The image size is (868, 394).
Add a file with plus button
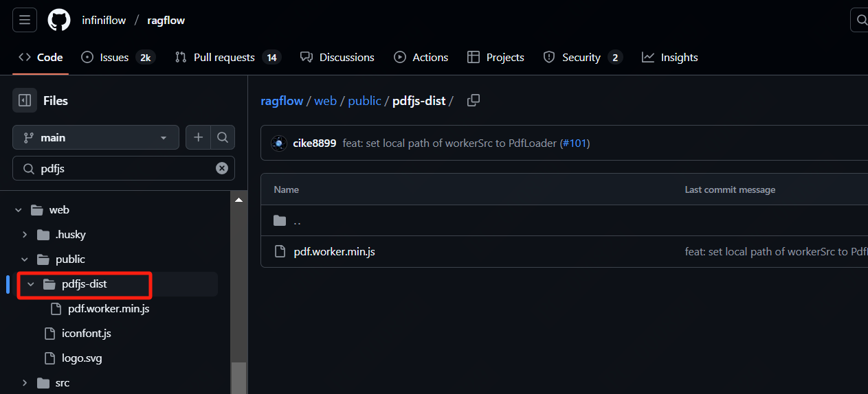tap(198, 137)
